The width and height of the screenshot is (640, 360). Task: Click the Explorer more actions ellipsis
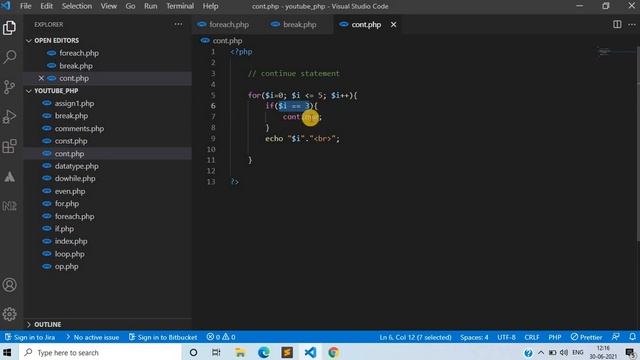(x=178, y=24)
